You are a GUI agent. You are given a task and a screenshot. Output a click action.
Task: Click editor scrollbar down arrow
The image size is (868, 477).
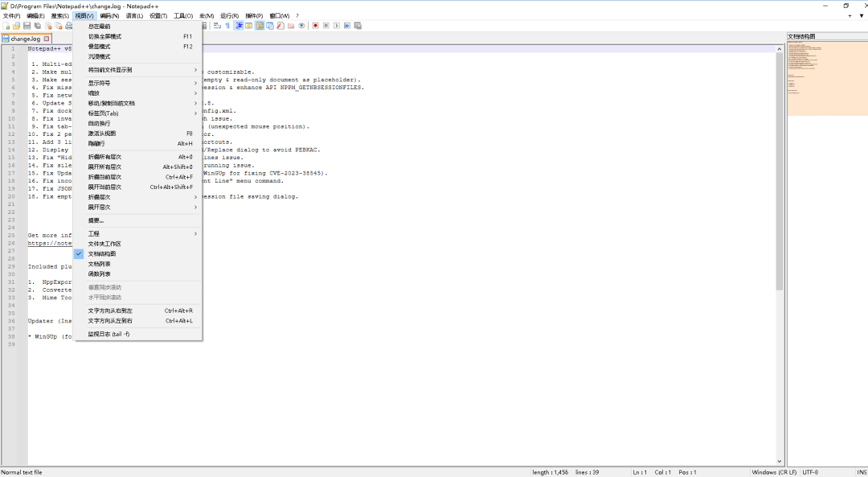[x=779, y=461]
